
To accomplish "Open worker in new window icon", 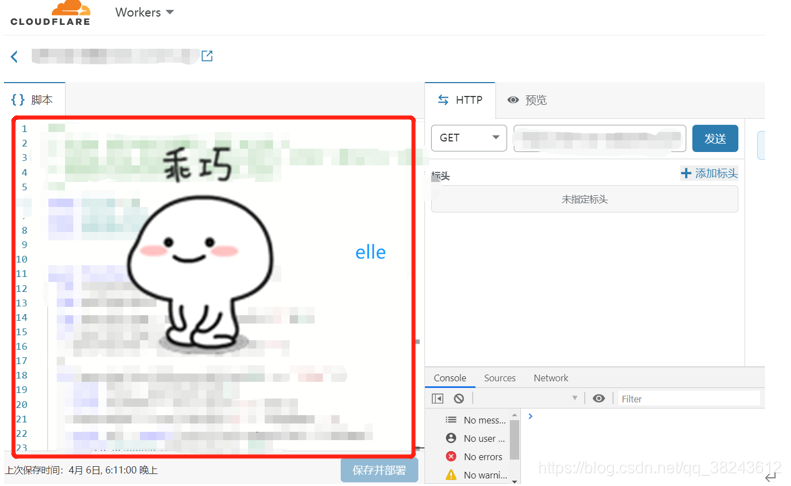I will click(x=207, y=56).
